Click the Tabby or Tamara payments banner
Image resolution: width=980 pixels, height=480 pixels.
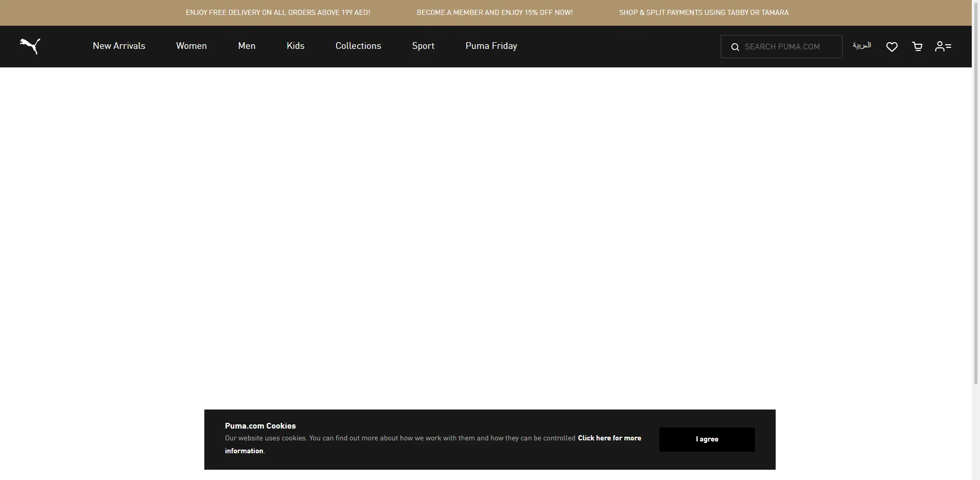coord(704,12)
